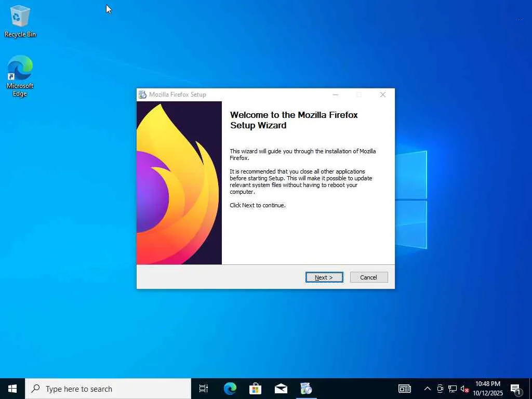Click the 'Welcome to the Mozilla Firefox Setup Wizard' heading
532x399 pixels.
[294, 120]
